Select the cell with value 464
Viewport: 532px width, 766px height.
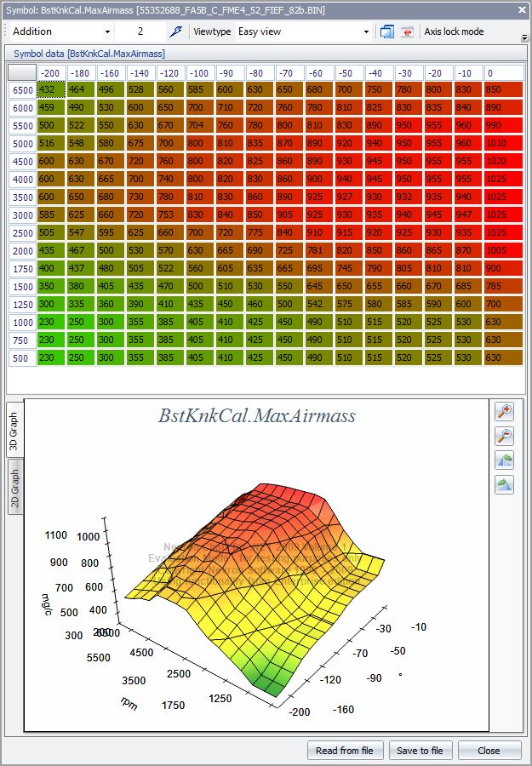coord(82,90)
